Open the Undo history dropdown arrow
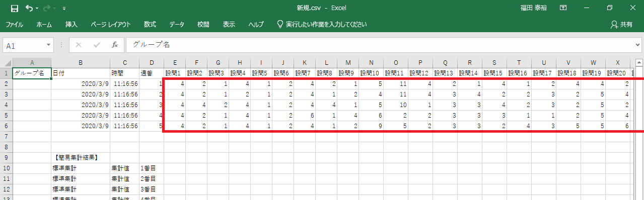Screen dimensions: 644x200 coord(37,9)
